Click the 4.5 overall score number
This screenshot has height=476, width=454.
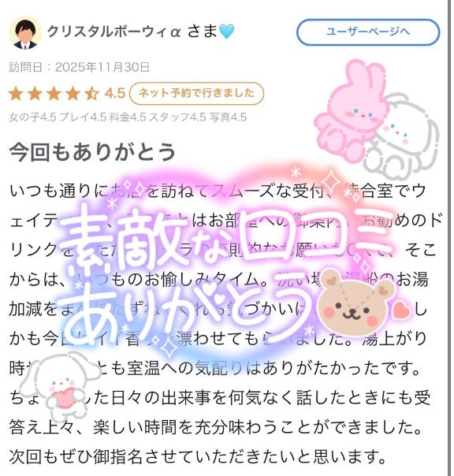click(115, 93)
